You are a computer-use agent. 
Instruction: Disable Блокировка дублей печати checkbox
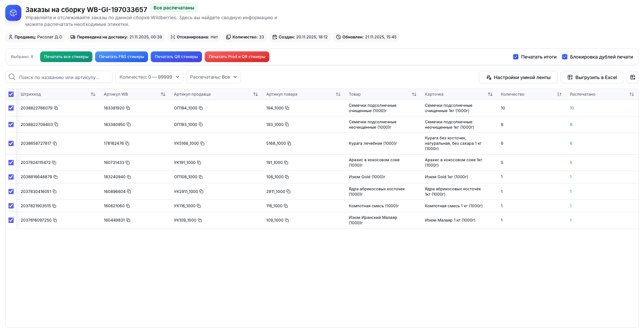564,57
